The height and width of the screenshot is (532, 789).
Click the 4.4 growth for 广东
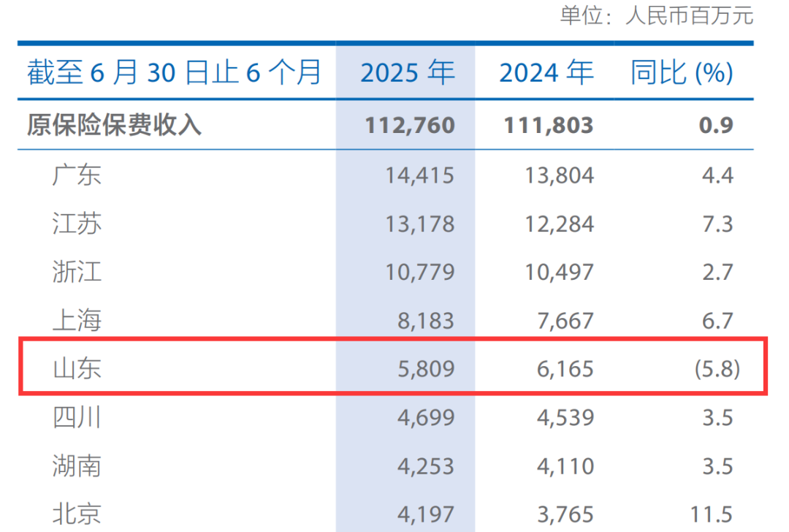click(x=718, y=175)
